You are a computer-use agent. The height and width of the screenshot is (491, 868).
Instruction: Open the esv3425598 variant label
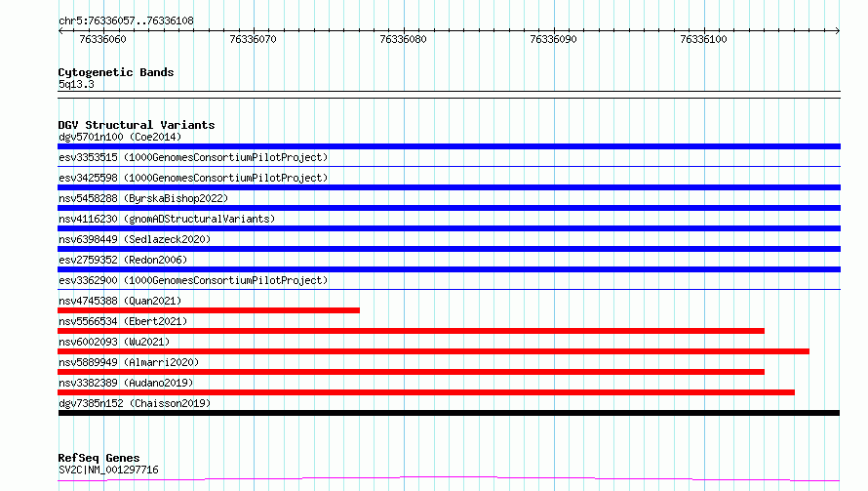coord(193,178)
